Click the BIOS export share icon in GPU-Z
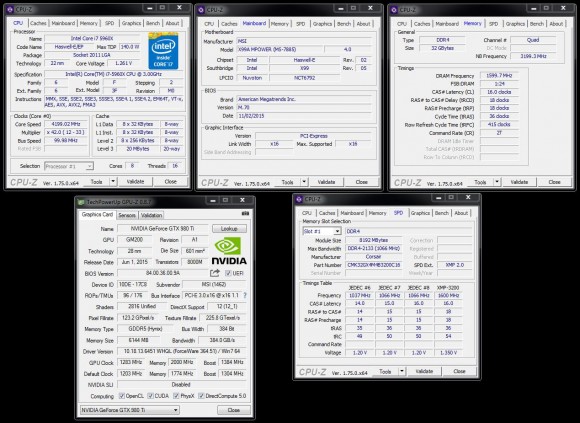The width and height of the screenshot is (580, 423). coord(215,273)
